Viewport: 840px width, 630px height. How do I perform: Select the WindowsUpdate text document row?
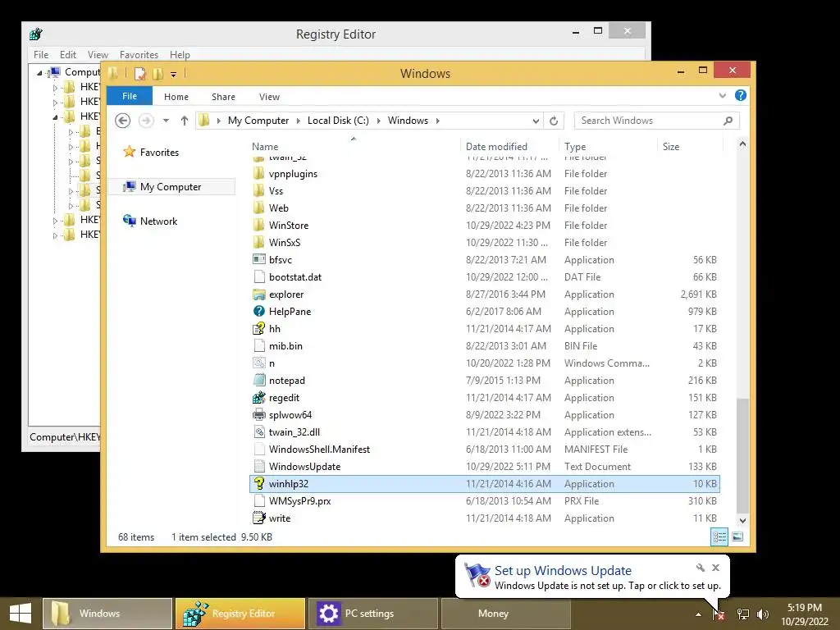click(x=485, y=467)
